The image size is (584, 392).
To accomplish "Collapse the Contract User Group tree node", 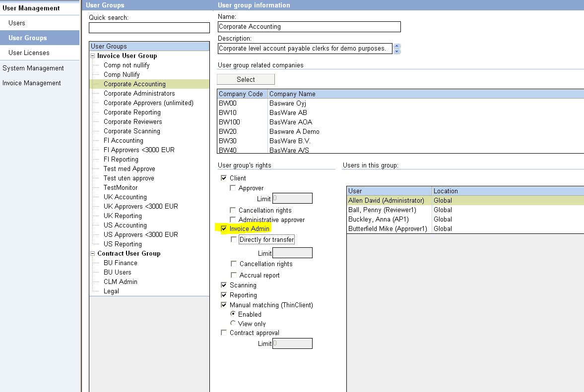I will (93, 254).
